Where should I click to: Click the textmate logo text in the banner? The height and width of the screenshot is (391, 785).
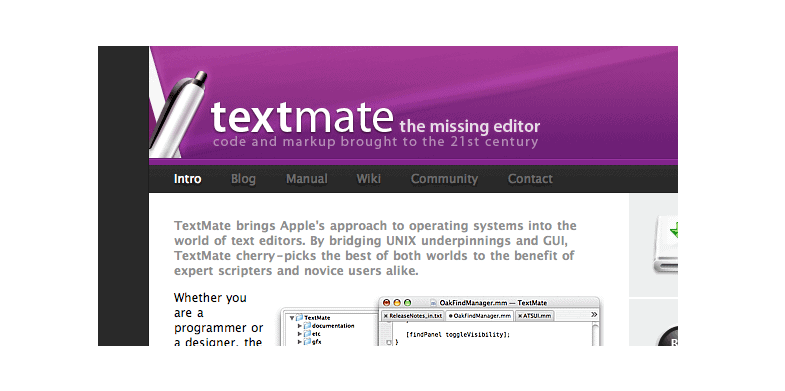coord(302,118)
